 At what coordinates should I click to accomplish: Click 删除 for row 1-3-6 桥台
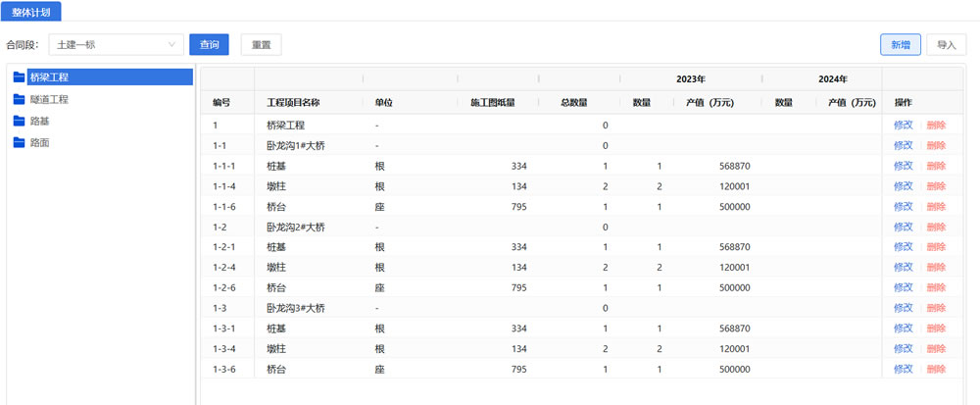[x=936, y=369]
